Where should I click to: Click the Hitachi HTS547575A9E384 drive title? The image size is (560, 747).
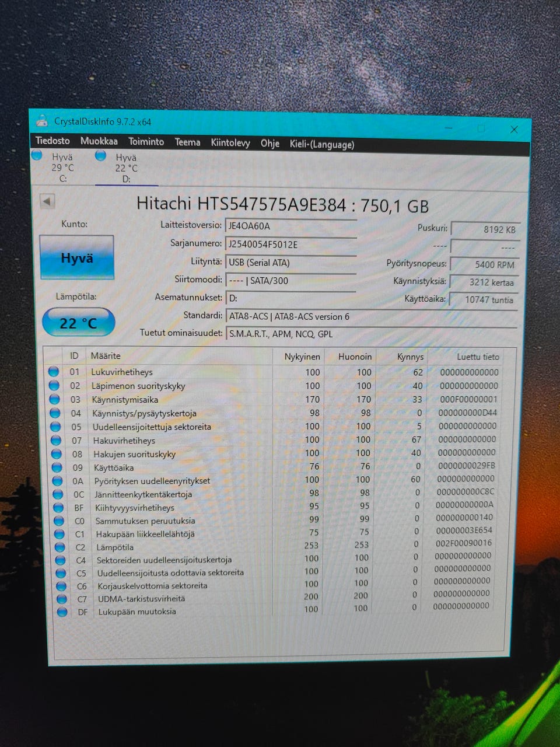click(282, 205)
